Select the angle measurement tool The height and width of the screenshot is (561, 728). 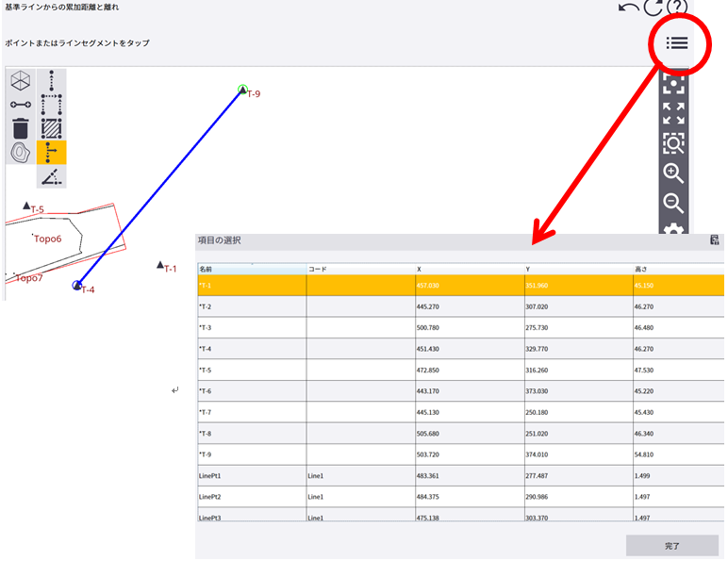point(52,176)
